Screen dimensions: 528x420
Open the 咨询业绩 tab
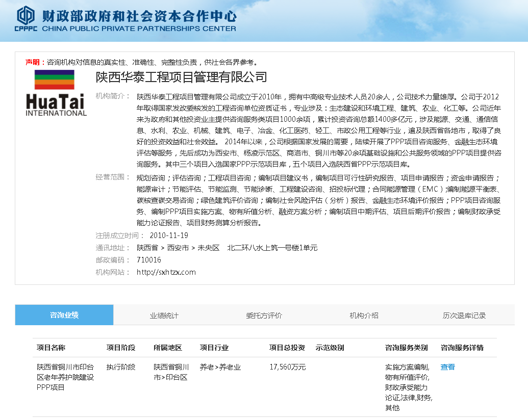pos(64,314)
